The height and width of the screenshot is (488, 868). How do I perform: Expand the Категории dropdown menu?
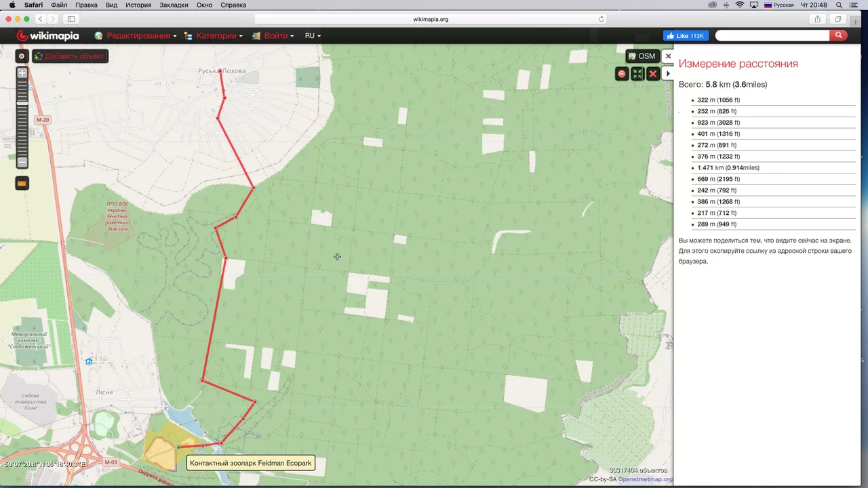[x=213, y=36]
